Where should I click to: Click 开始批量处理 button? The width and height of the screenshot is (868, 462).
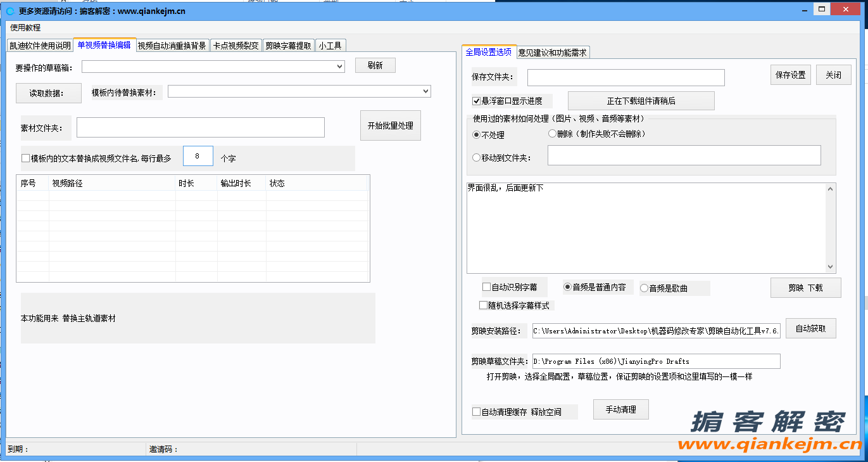click(x=391, y=125)
